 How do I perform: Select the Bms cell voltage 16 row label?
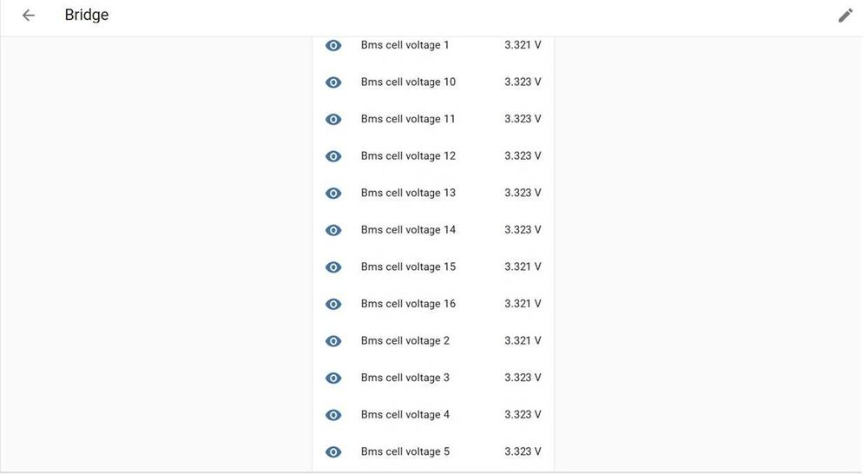point(408,304)
